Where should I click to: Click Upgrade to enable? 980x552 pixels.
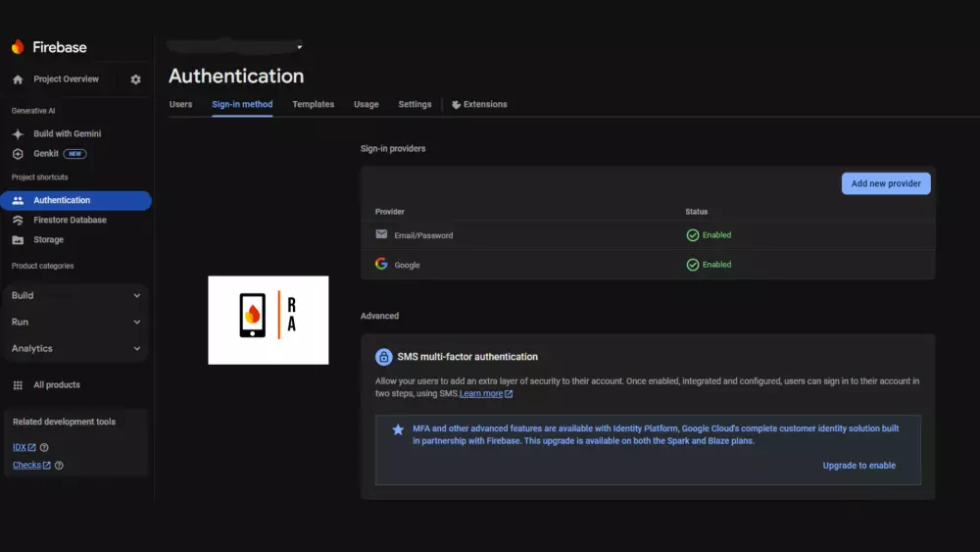[x=858, y=465]
